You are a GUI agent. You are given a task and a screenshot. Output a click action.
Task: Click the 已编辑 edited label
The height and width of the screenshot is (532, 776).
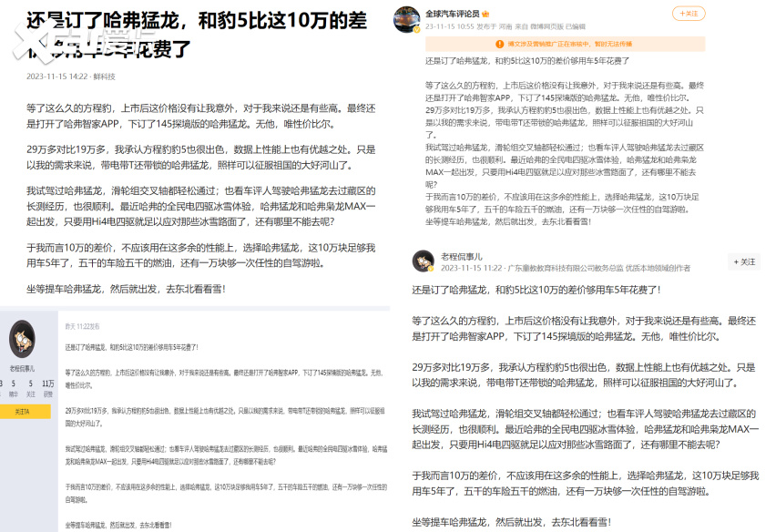[575, 27]
